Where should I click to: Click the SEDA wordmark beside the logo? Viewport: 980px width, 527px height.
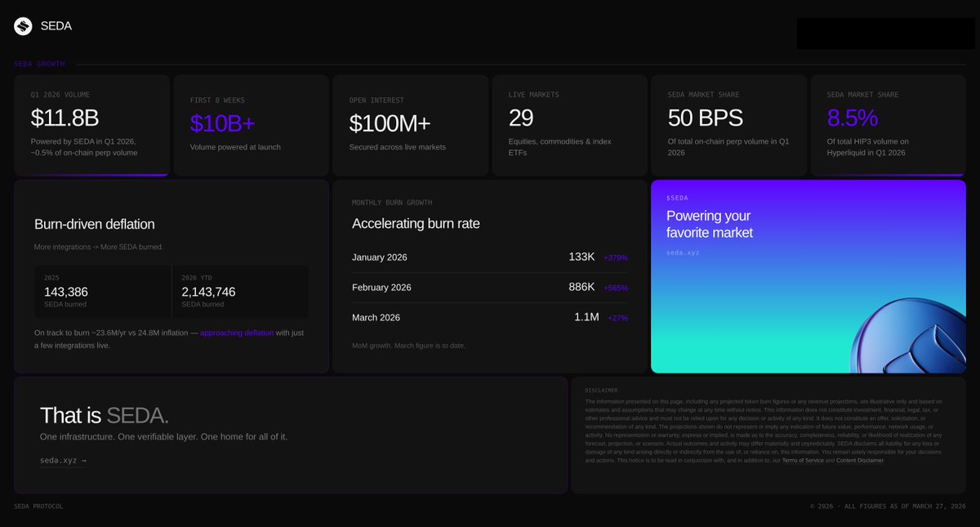(x=56, y=26)
